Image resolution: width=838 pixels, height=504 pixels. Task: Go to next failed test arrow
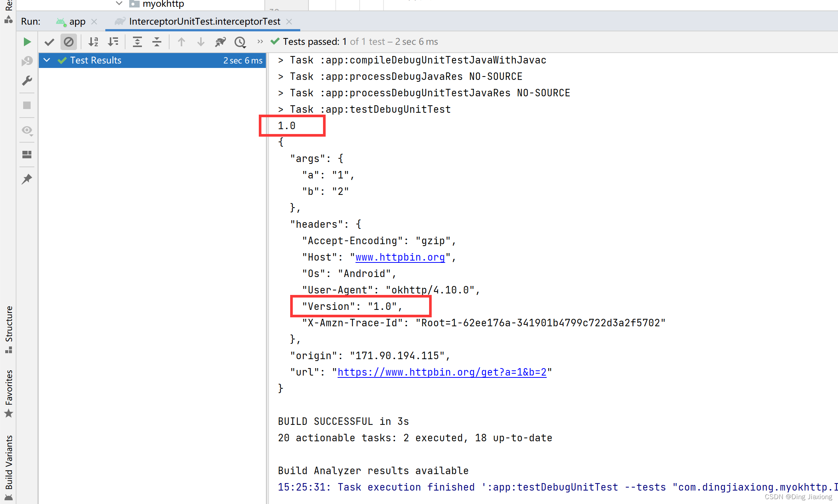201,42
